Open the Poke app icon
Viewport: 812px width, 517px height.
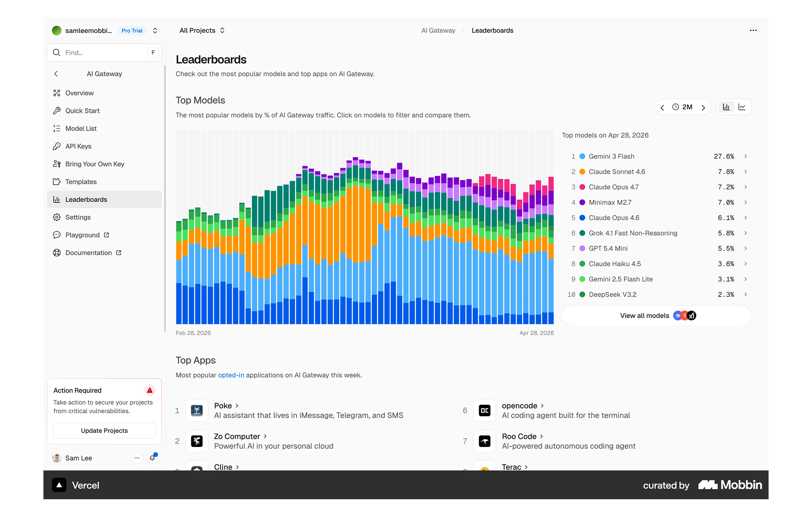tap(197, 410)
